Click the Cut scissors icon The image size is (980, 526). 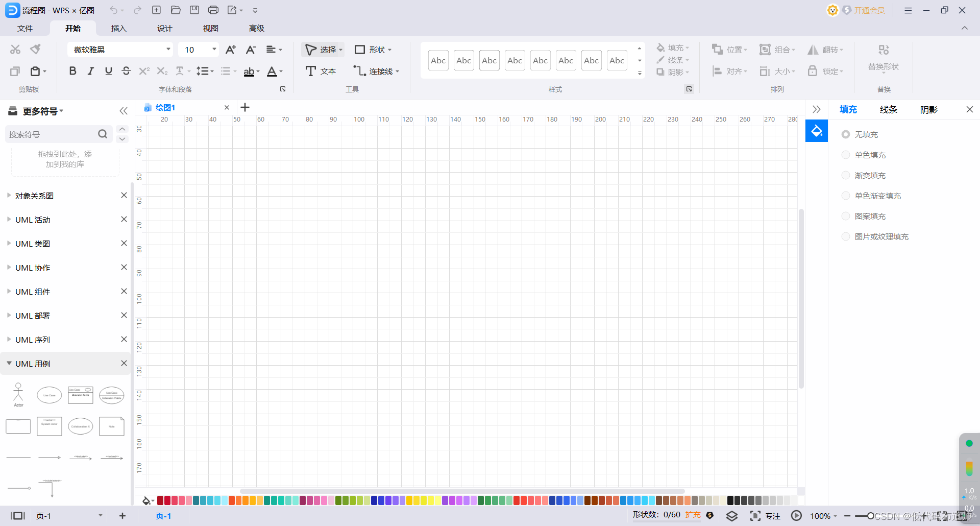(x=15, y=50)
